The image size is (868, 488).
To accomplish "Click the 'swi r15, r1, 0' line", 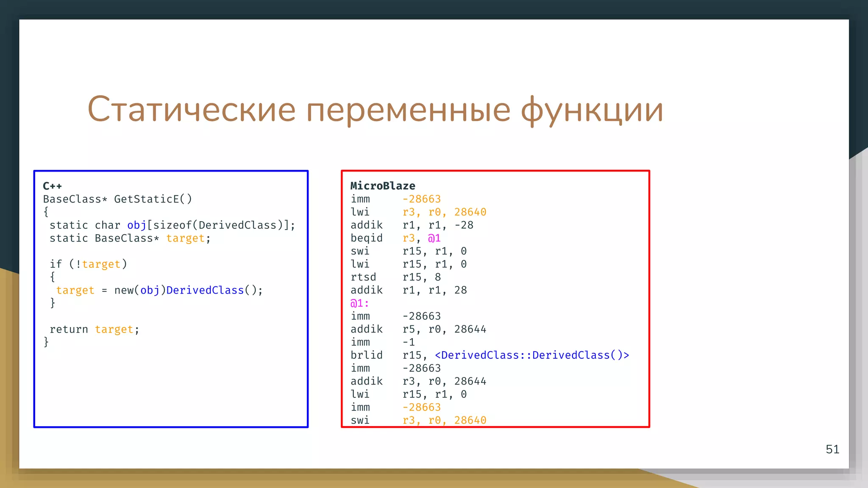I will click(x=409, y=251).
